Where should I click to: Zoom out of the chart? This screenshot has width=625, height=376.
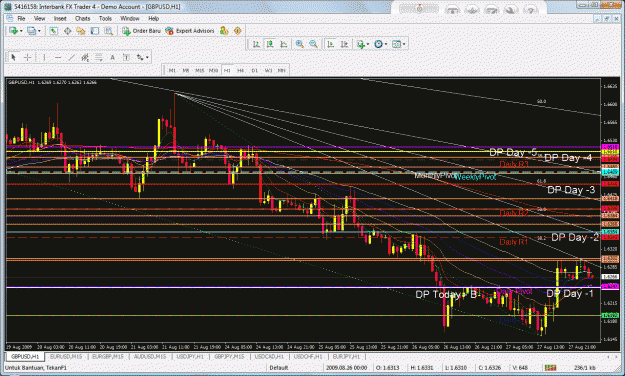tap(313, 44)
